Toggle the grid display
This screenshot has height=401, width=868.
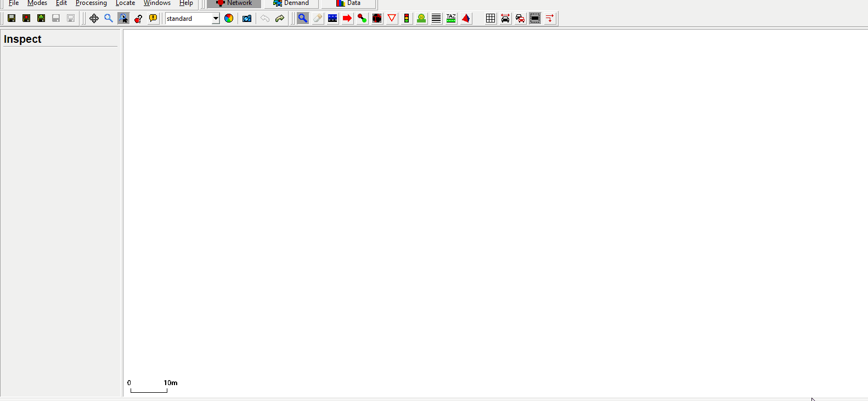click(491, 18)
